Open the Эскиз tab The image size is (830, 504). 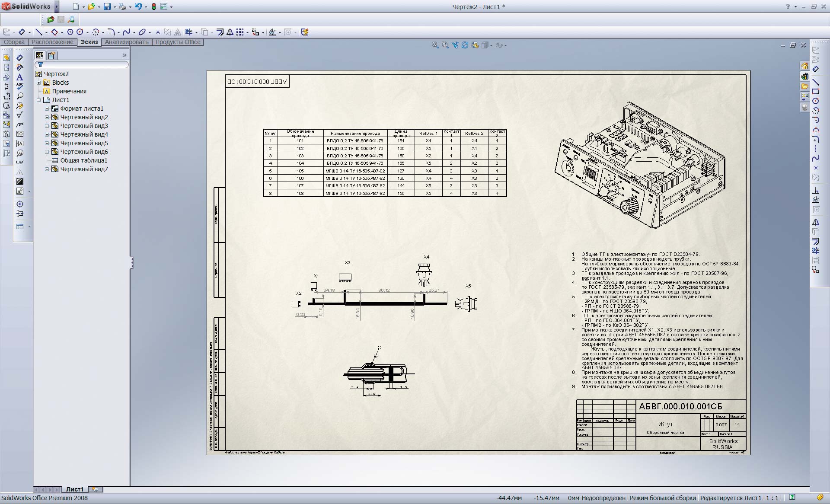point(89,42)
